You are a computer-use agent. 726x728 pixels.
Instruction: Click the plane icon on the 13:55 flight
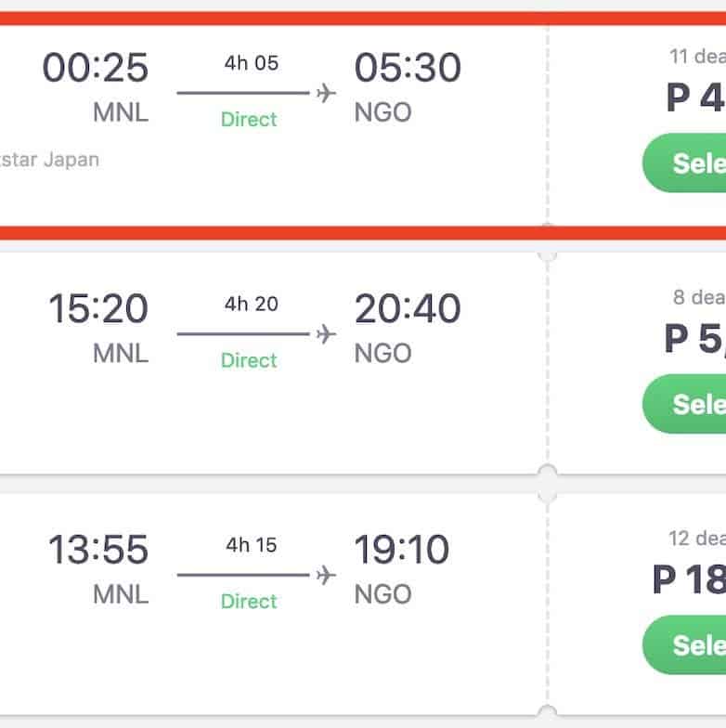click(326, 575)
